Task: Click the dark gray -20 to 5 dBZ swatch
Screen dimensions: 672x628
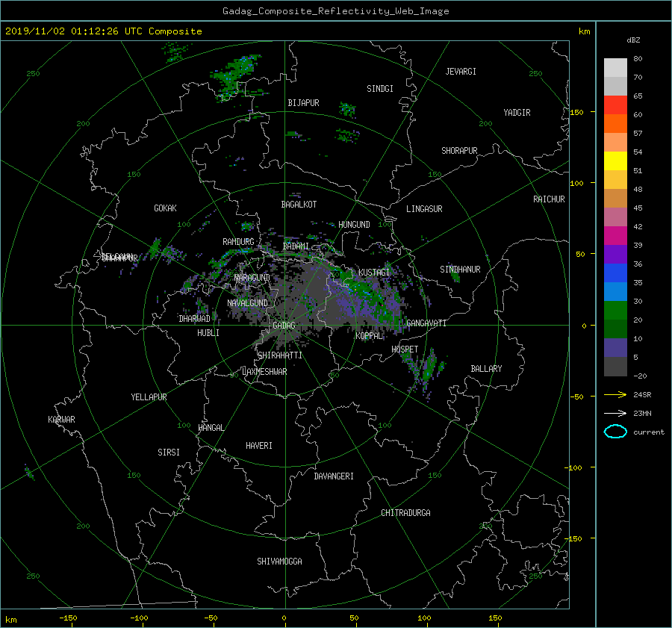Action: click(x=615, y=367)
